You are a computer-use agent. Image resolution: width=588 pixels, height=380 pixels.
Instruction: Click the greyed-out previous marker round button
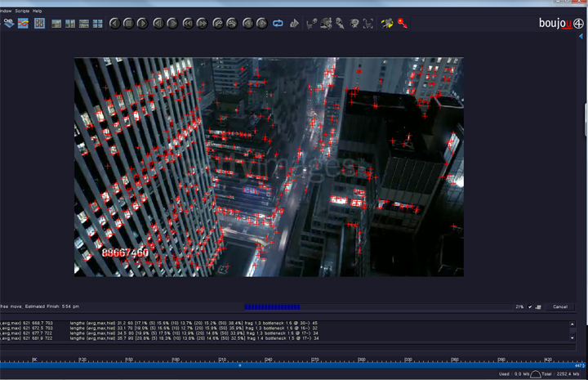point(248,24)
